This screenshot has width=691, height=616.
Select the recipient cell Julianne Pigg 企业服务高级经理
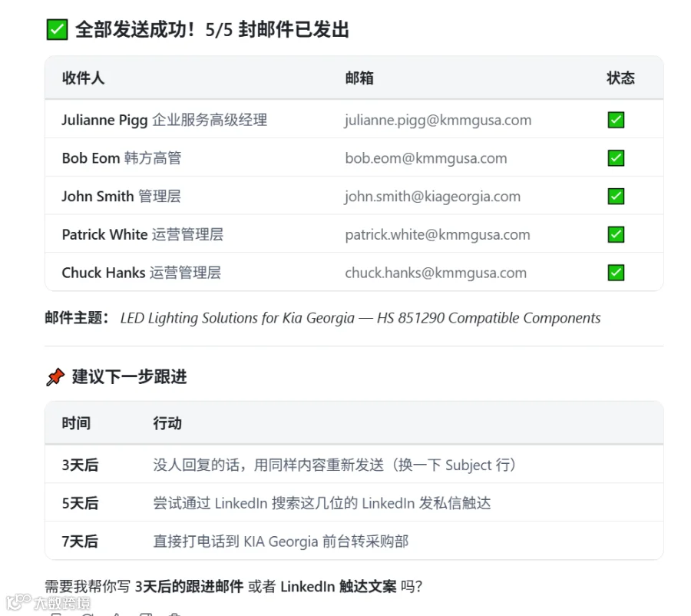coord(164,120)
